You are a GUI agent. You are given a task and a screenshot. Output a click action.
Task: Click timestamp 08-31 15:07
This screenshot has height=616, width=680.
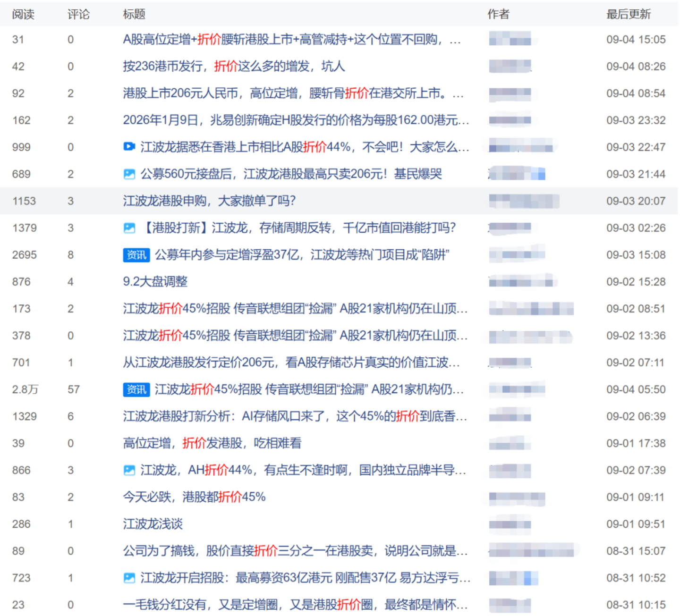click(636, 551)
